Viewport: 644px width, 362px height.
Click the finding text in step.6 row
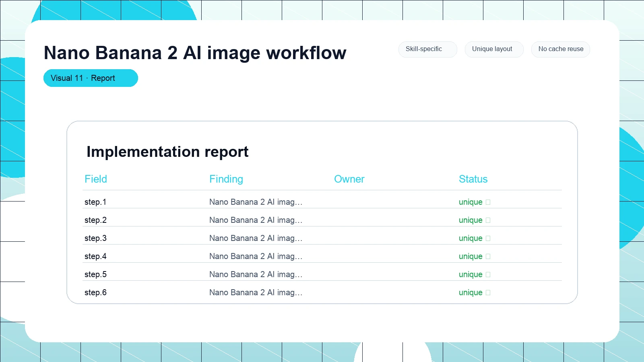point(256,292)
